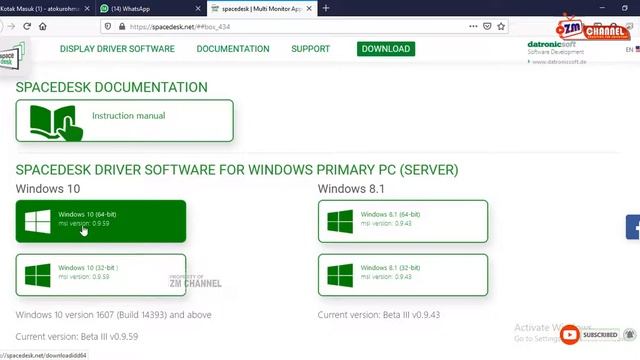Click the 'Windows 10' section heading
The image size is (640, 360).
tap(48, 189)
